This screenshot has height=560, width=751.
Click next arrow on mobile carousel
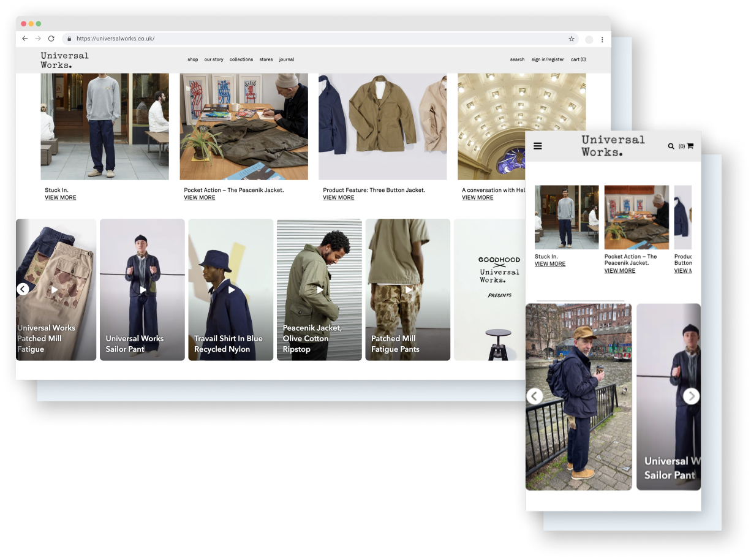[x=691, y=396]
